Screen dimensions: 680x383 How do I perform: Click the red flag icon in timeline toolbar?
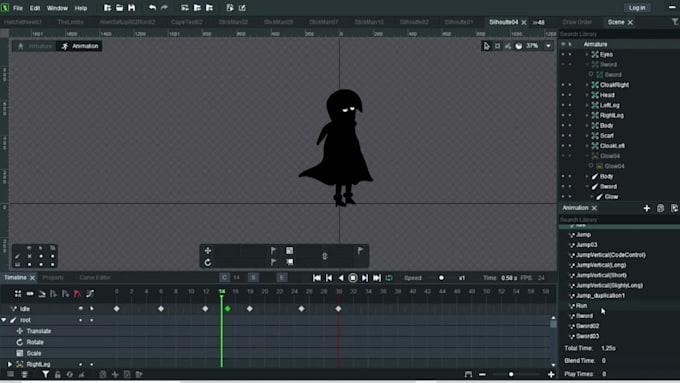tap(78, 294)
